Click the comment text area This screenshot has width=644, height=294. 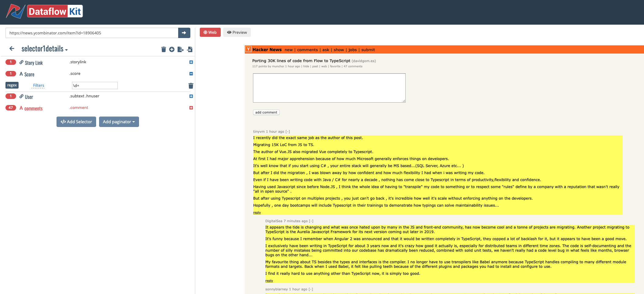pos(329,88)
